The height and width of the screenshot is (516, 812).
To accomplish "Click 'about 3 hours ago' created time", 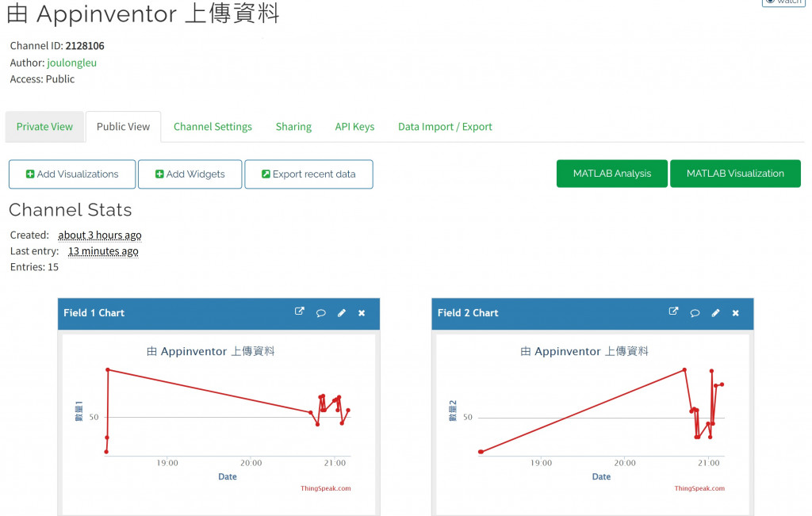I will click(x=99, y=235).
